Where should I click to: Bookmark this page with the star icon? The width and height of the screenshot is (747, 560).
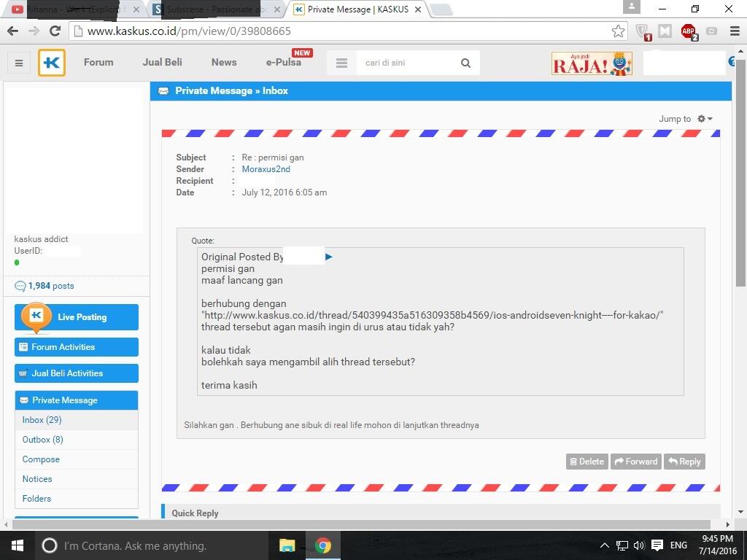pyautogui.click(x=618, y=31)
